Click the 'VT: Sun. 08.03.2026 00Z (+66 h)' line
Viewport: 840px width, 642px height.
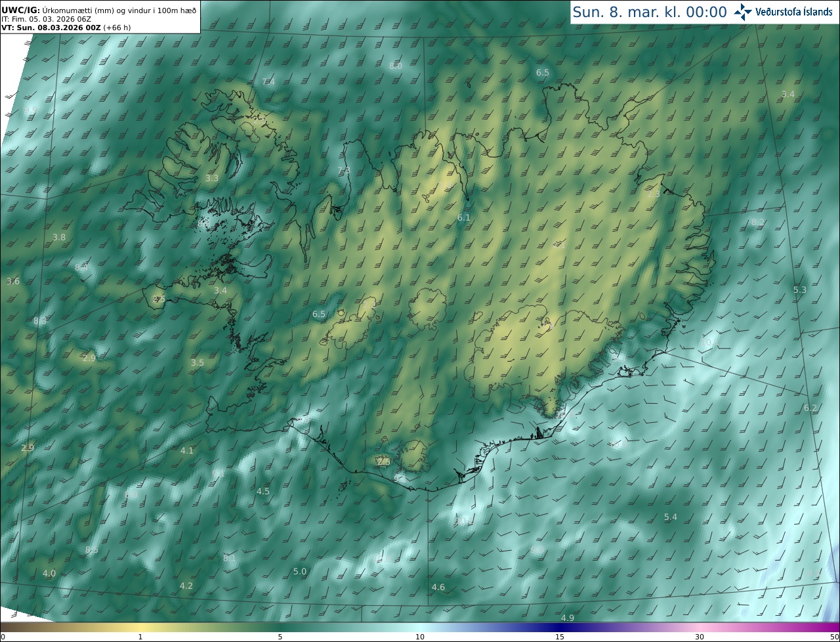point(66,28)
